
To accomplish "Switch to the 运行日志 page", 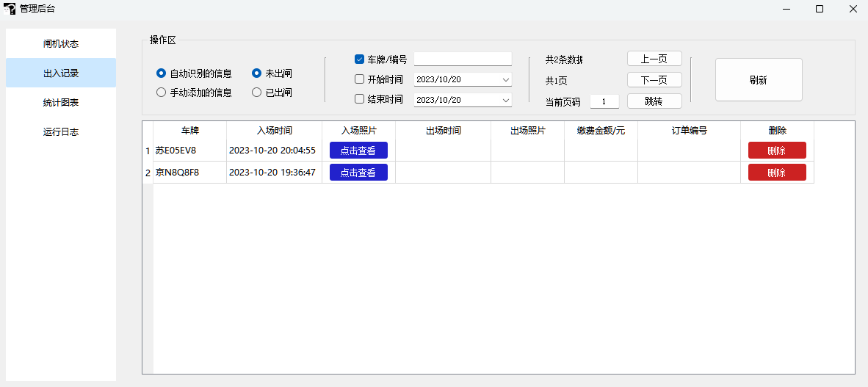I will coord(61,131).
